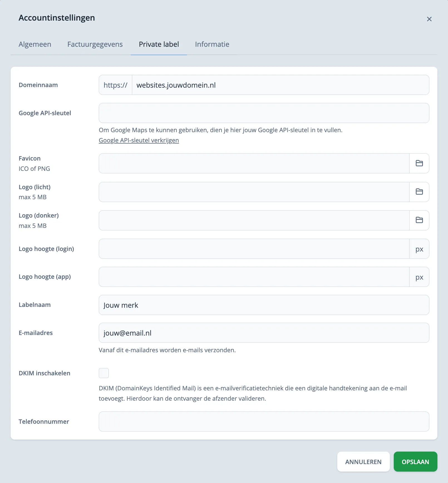Focus the Logo hoogte (login) field
Viewport: 448px width, 483px height.
pos(254,249)
